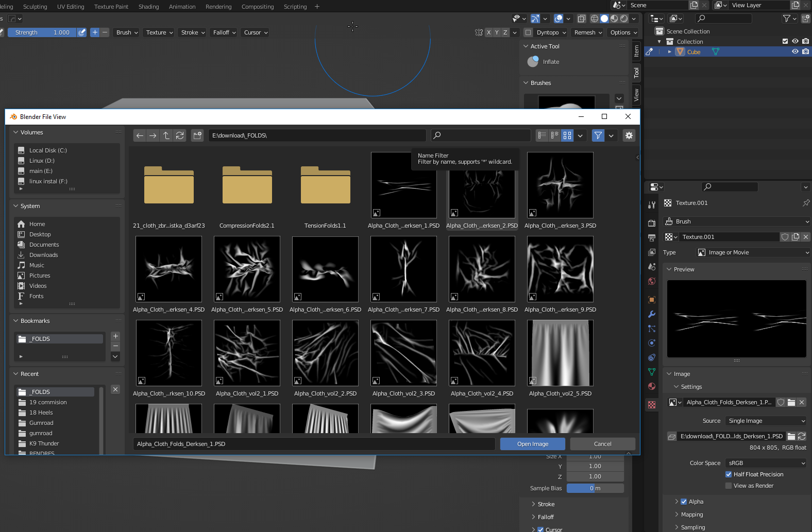Hide the Cube in viewport
The height and width of the screenshot is (532, 812).
coord(795,52)
